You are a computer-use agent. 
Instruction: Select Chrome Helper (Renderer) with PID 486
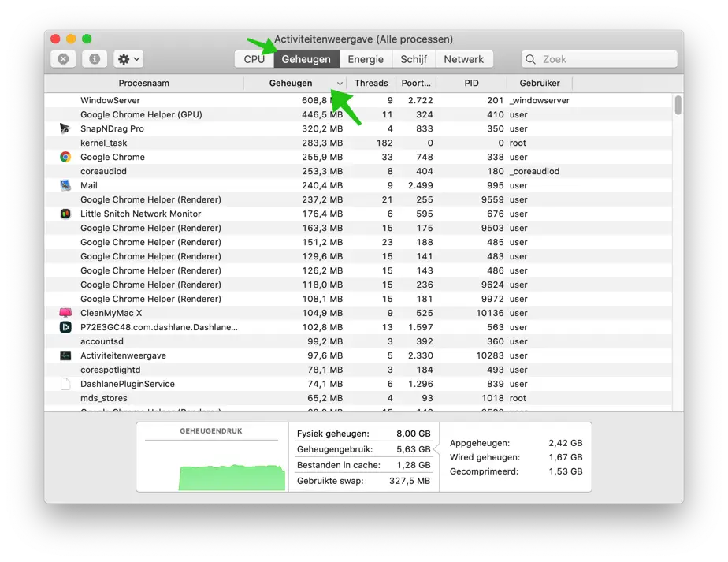[358, 270]
